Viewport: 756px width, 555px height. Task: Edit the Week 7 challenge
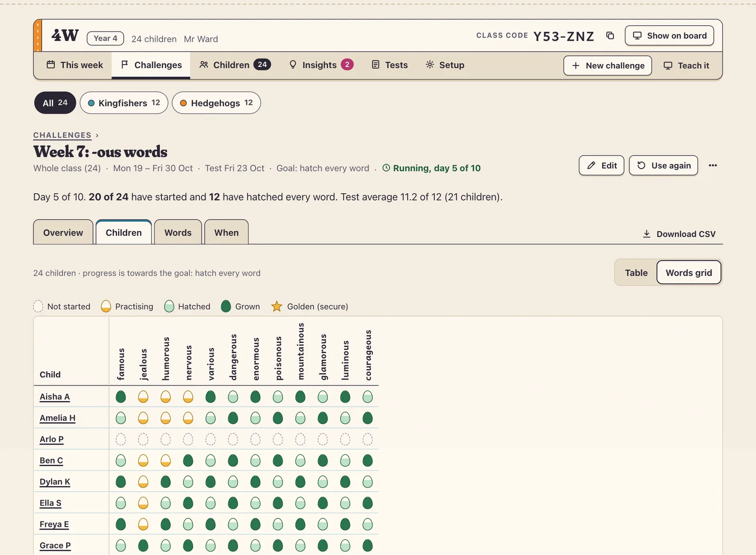601,165
